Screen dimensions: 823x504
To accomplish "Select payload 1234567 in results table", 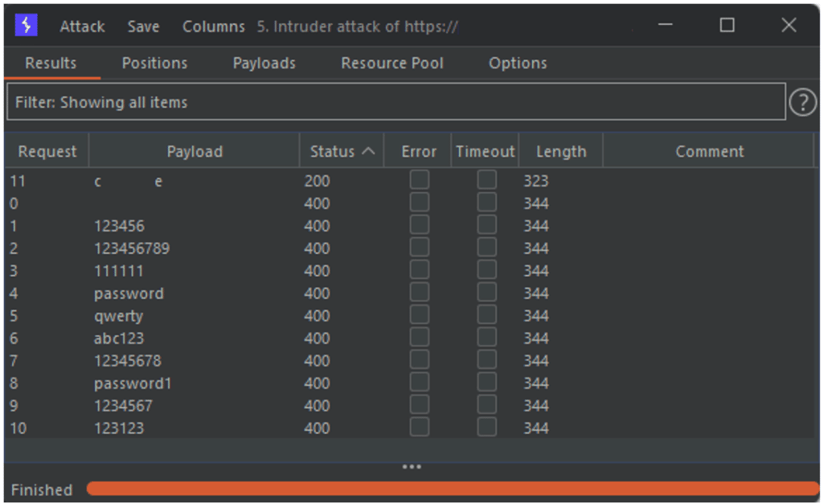I will pos(123,407).
